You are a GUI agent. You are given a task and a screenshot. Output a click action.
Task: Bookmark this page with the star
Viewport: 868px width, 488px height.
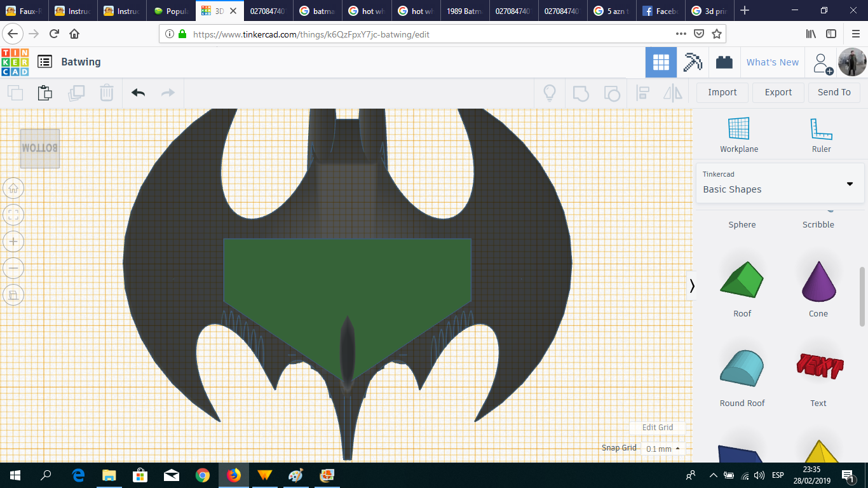coord(717,34)
